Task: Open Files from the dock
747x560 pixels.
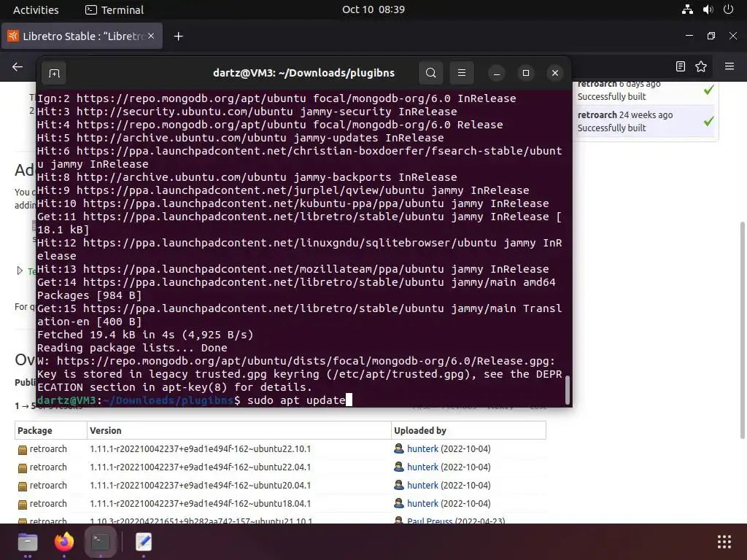Action: pos(28,542)
